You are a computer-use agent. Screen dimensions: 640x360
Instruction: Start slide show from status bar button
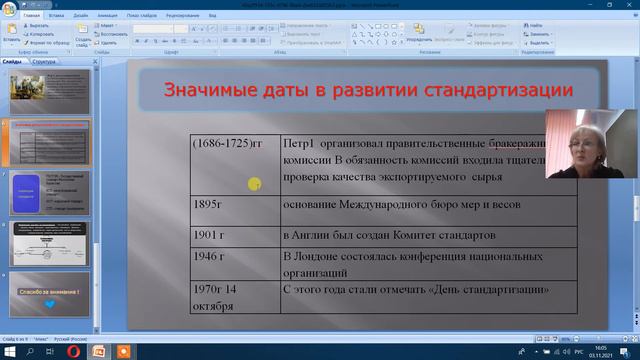(x=555, y=339)
